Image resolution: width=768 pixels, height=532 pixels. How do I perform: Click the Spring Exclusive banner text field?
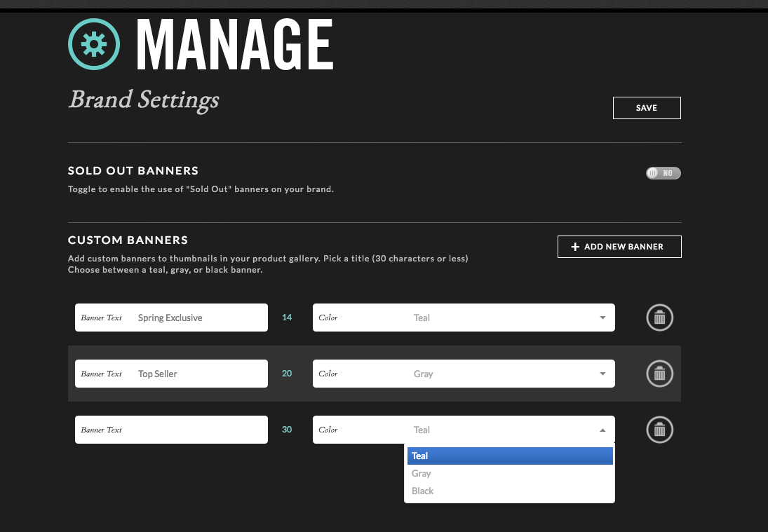196,318
